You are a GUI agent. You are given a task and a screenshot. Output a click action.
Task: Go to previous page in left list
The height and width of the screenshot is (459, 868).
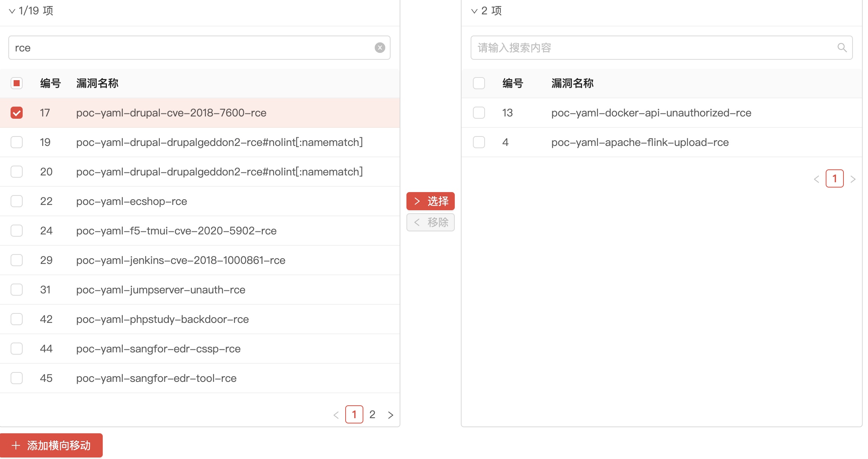click(336, 415)
